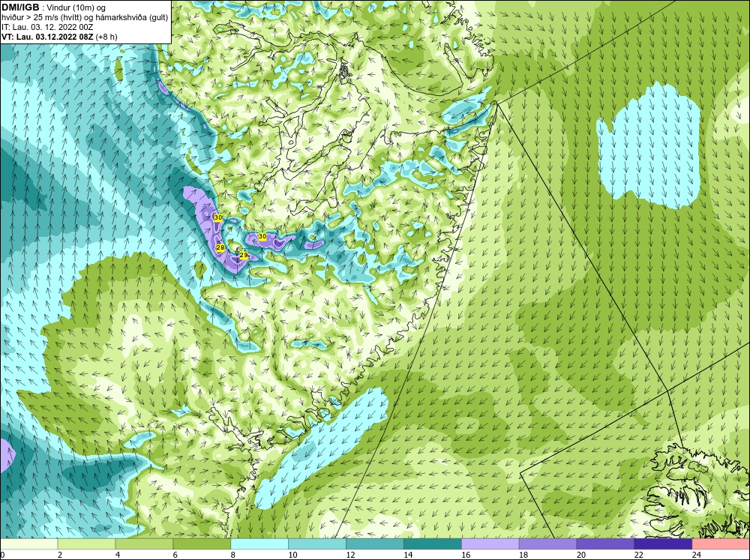Select the 'Vindur (10m) og' header text
Viewport: 750px width, 560px height.
(x=77, y=8)
